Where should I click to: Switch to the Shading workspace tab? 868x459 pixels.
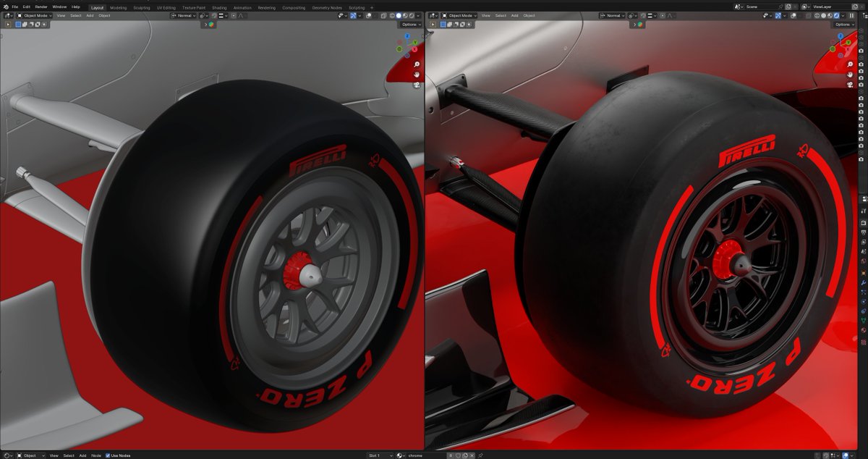(x=219, y=7)
